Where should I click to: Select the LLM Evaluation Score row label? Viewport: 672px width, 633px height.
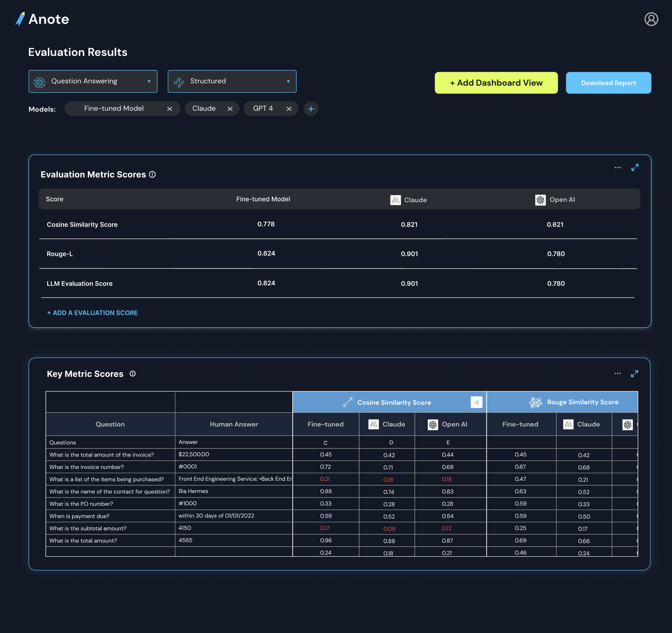[80, 284]
